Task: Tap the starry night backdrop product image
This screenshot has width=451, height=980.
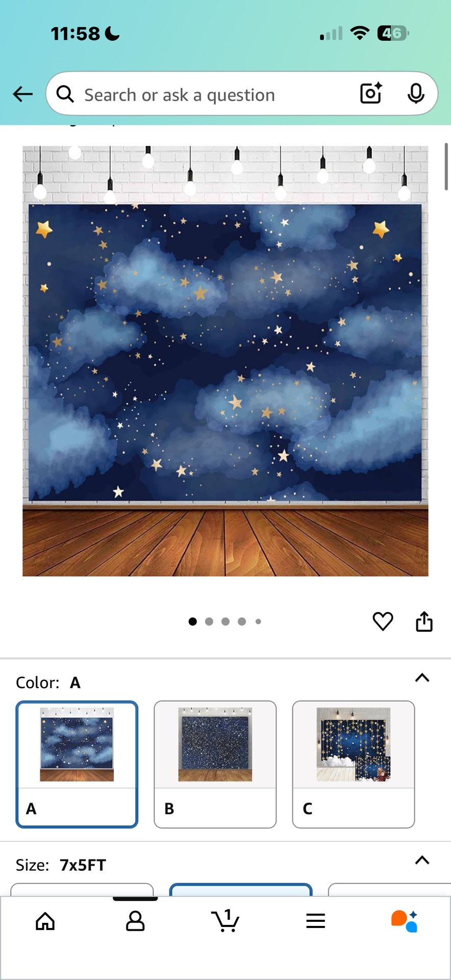Action: coord(225,361)
